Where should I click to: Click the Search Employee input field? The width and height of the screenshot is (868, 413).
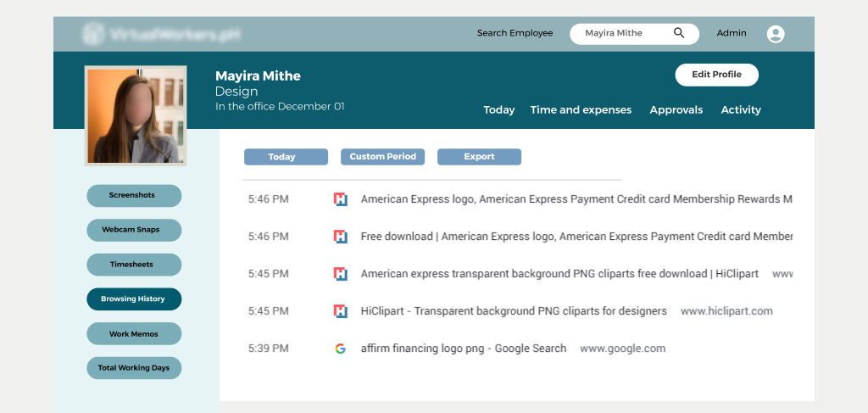(623, 34)
